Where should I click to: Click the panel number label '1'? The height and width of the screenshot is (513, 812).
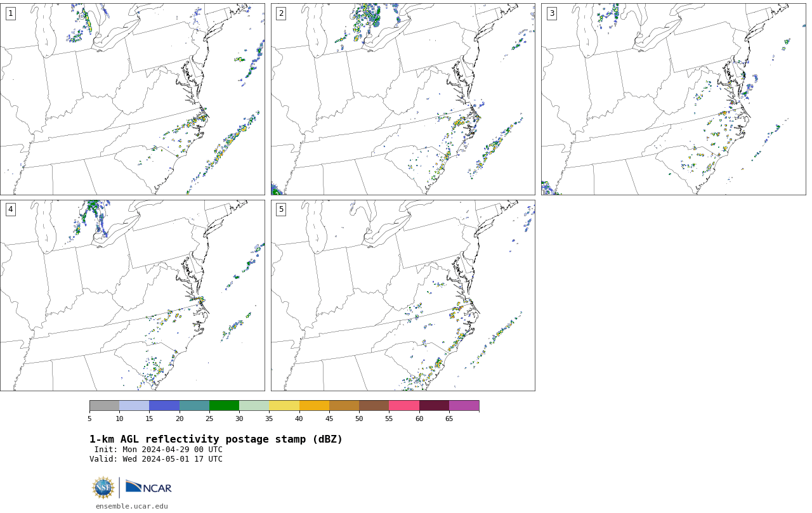(11, 13)
